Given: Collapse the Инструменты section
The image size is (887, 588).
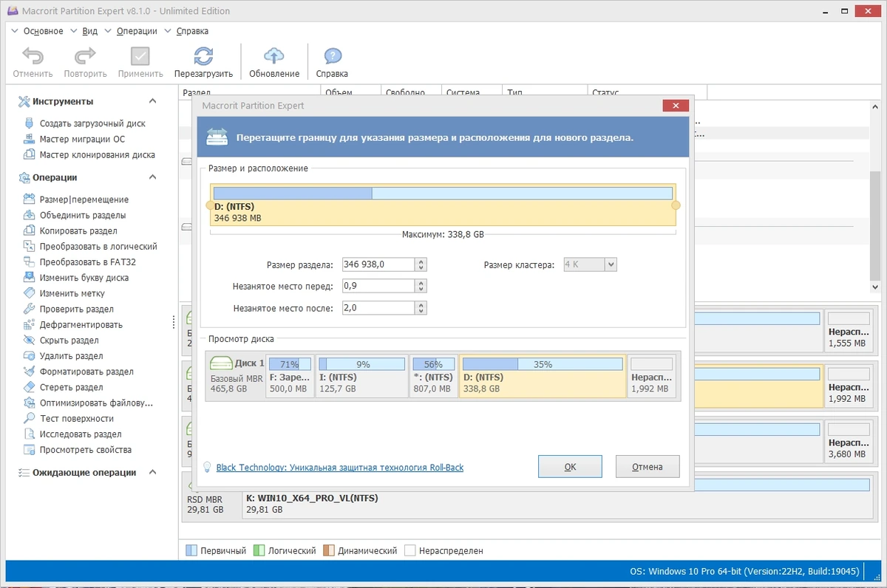Looking at the screenshot, I should click(153, 101).
